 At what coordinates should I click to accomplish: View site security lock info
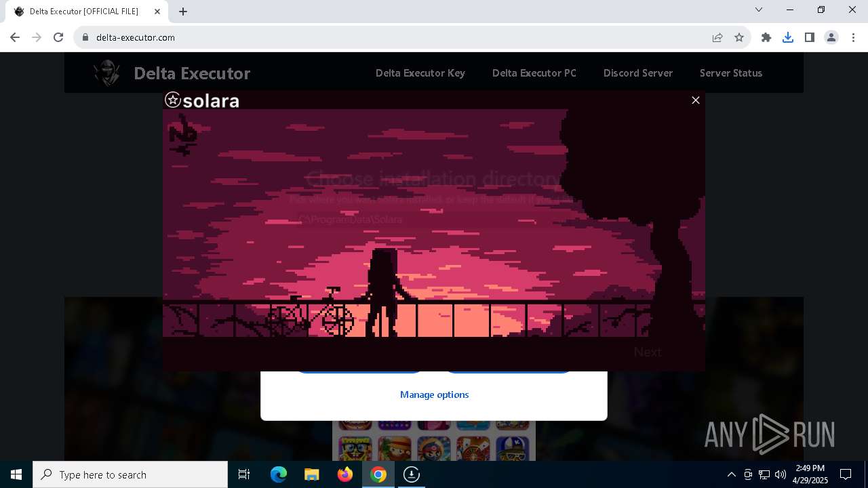(x=85, y=37)
